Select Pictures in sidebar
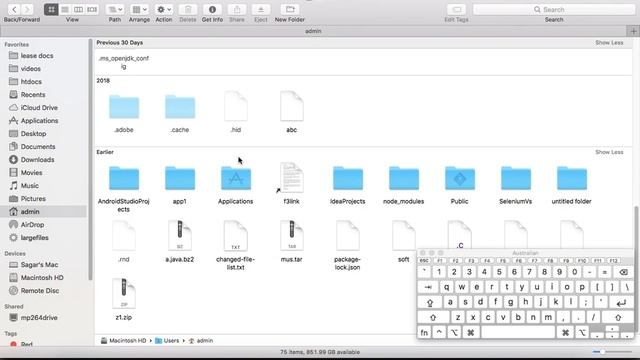 click(x=33, y=199)
